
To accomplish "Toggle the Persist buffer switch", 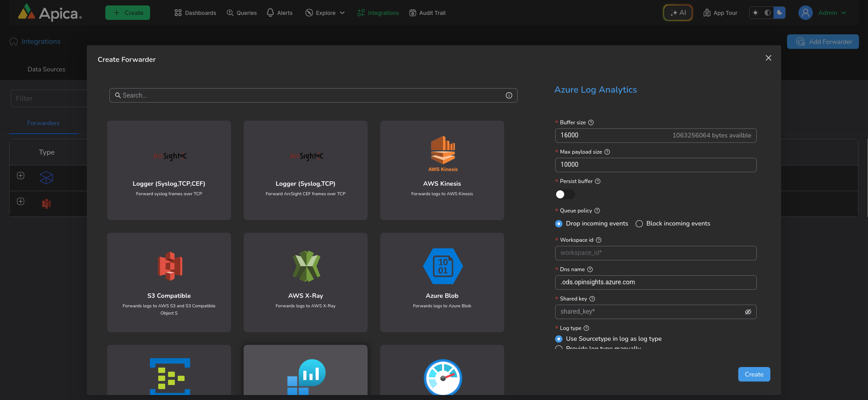I will (x=565, y=194).
